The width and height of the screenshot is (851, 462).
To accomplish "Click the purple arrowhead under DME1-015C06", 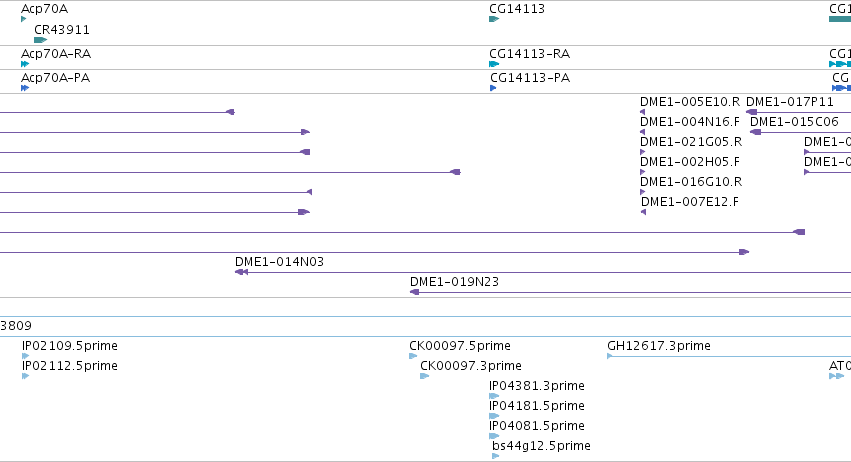I will click(755, 132).
